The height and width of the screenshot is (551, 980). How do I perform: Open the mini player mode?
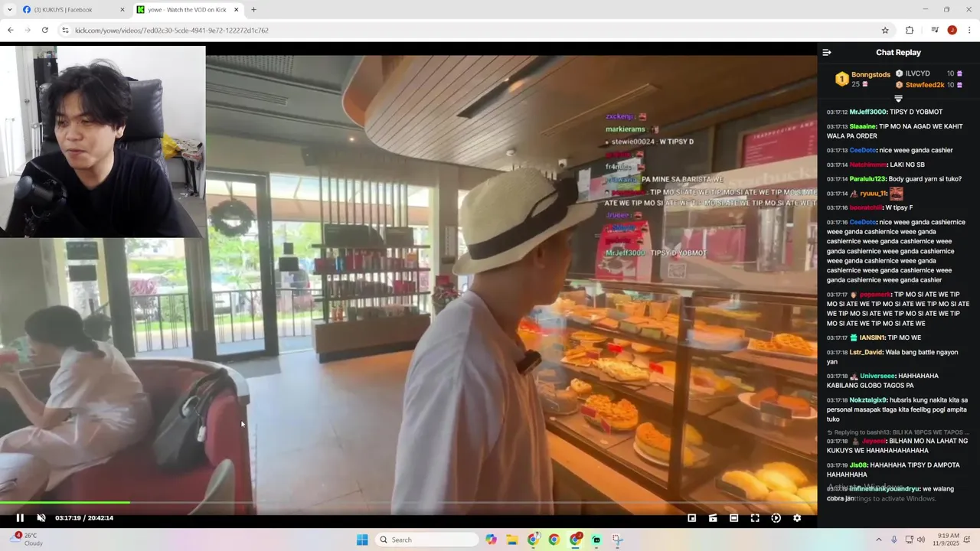click(x=691, y=518)
